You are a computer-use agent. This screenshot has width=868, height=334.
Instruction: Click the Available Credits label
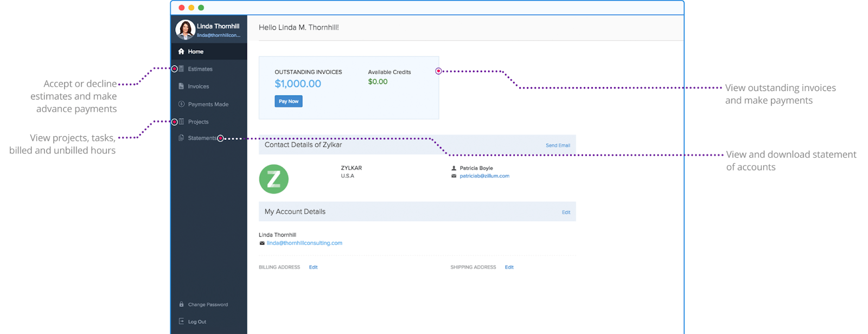pos(390,72)
